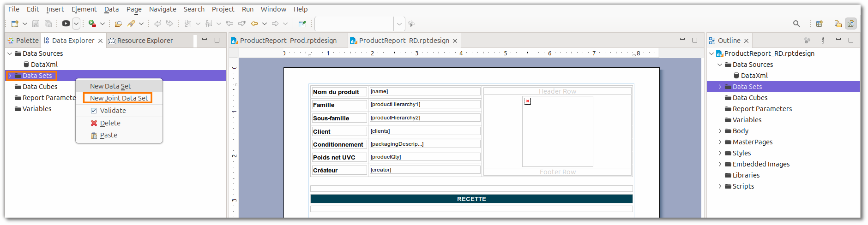Open the Element menu
Viewport: 868px width, 225px height.
pos(84,9)
